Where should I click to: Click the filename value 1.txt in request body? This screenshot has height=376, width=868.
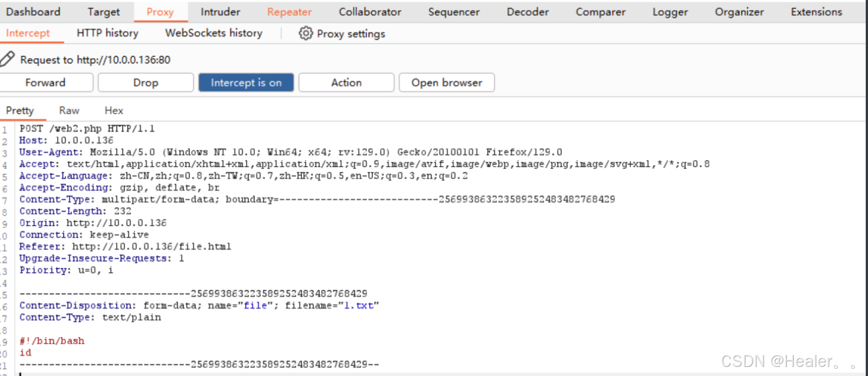(x=359, y=305)
